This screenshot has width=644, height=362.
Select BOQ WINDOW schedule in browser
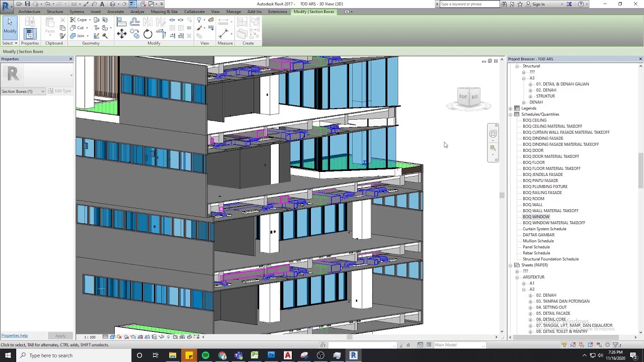(x=536, y=217)
